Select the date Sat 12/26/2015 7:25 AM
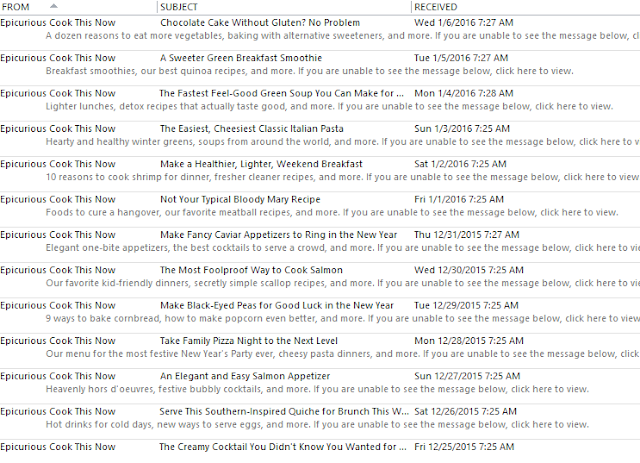Image resolution: width=640 pixels, height=463 pixels. (x=465, y=412)
